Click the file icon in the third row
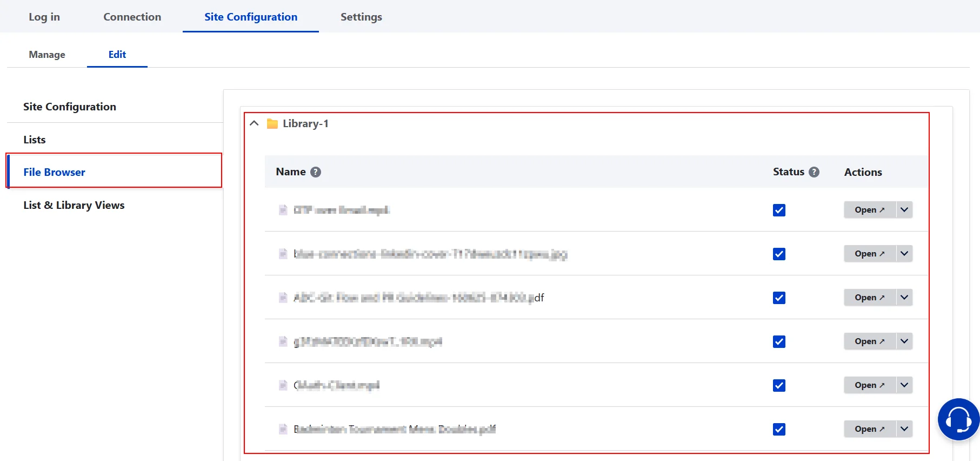This screenshot has height=461, width=980. click(283, 298)
